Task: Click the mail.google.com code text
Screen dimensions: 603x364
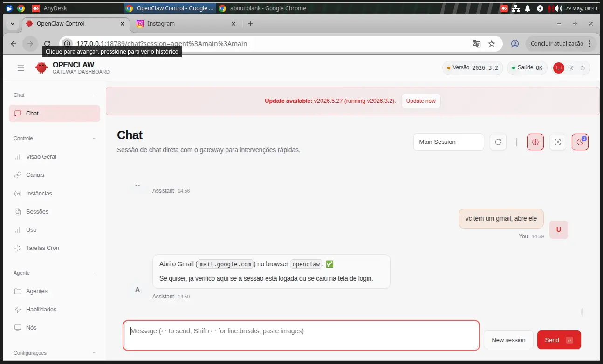Action: click(226, 264)
